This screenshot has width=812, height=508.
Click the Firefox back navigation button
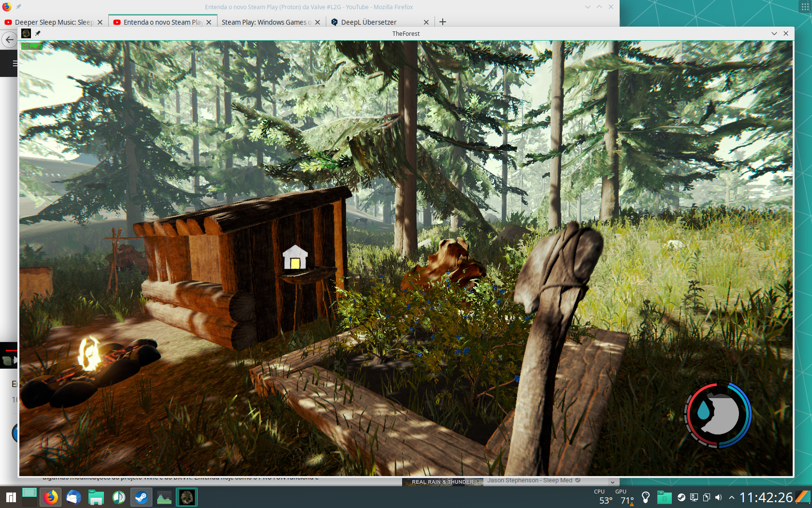[x=9, y=40]
